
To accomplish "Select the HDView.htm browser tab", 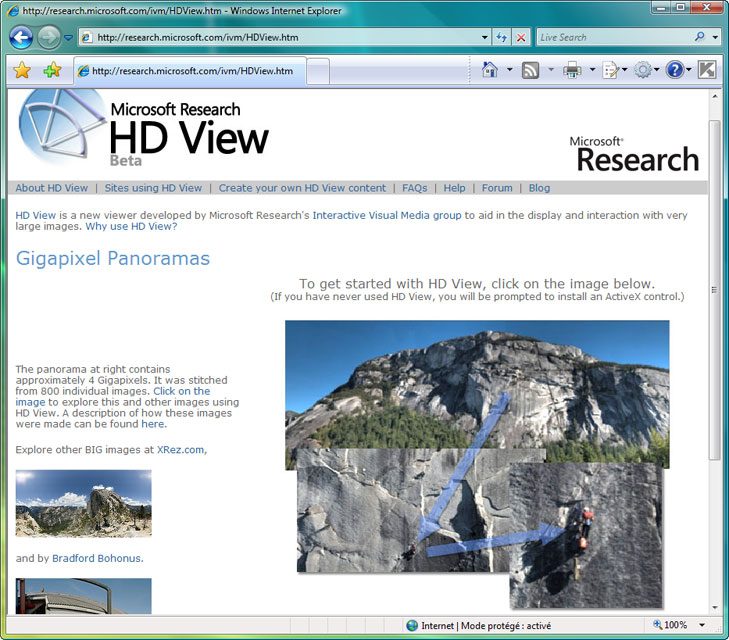I will [190, 71].
